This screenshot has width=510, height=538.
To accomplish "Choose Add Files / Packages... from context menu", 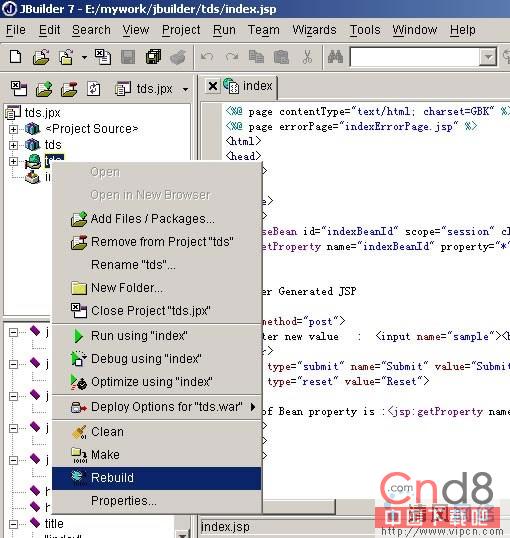I will (x=157, y=219).
